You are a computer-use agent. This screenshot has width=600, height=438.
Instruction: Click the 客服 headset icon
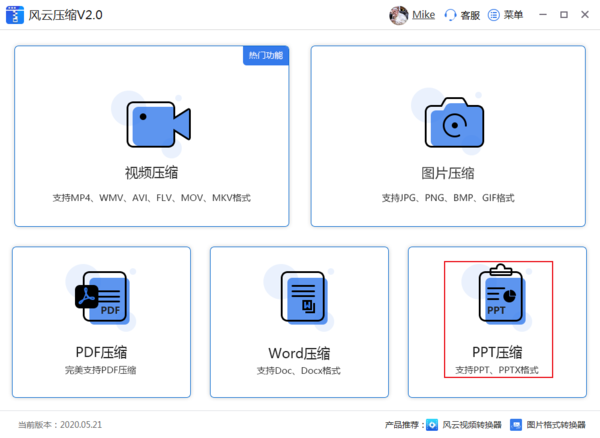click(x=450, y=15)
